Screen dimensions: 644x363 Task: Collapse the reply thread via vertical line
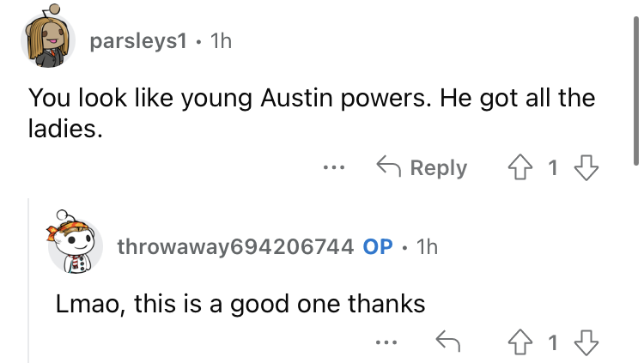pyautogui.click(x=28, y=281)
